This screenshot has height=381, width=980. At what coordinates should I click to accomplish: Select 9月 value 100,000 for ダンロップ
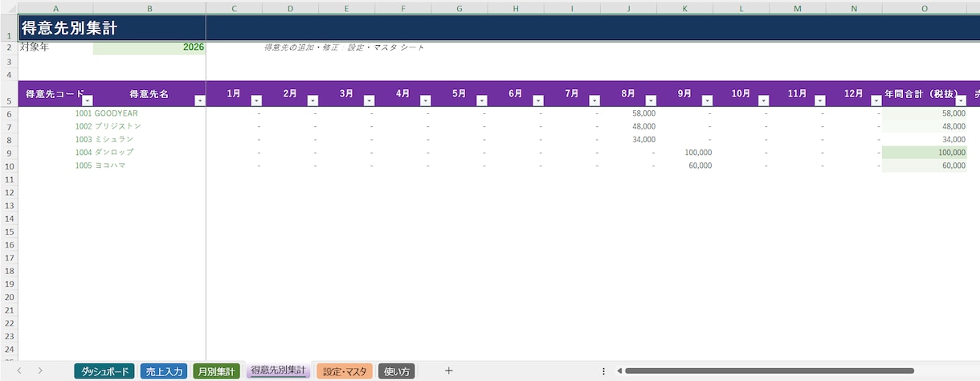click(x=685, y=152)
